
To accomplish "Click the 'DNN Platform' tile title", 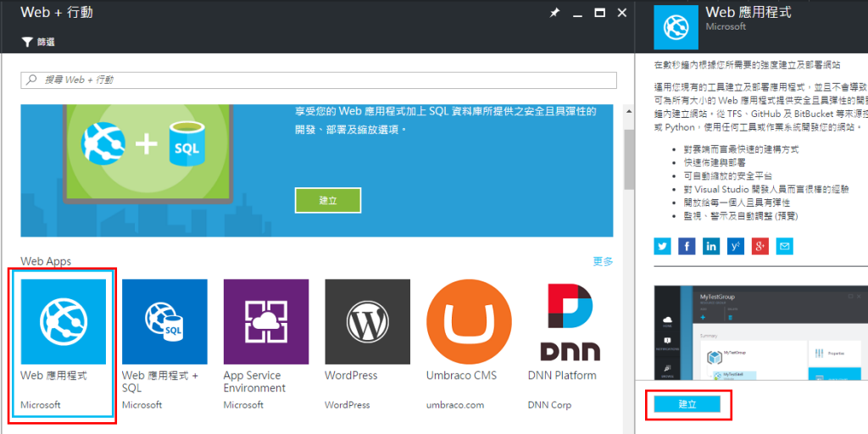I will coord(563,376).
